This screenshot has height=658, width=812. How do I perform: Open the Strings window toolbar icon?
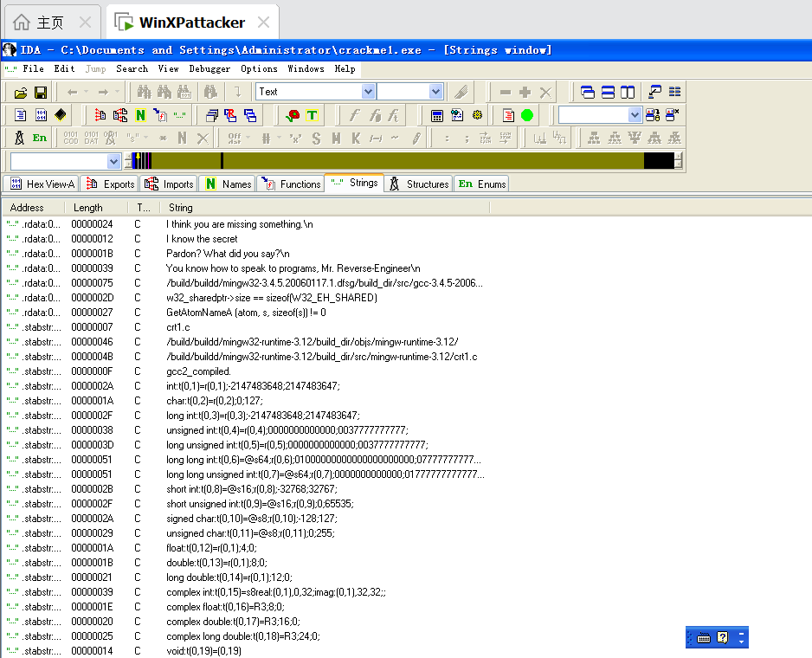tap(180, 115)
